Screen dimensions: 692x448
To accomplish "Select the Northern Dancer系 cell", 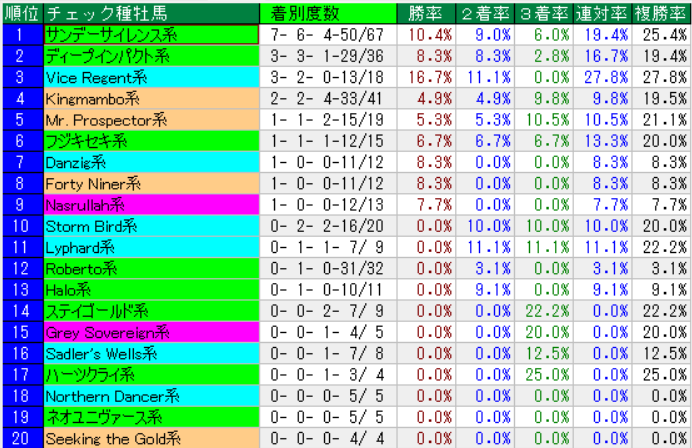I will point(151,396).
